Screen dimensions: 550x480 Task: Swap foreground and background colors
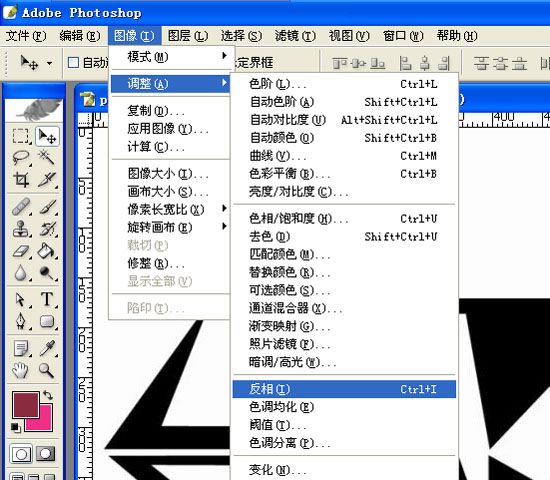[x=48, y=395]
